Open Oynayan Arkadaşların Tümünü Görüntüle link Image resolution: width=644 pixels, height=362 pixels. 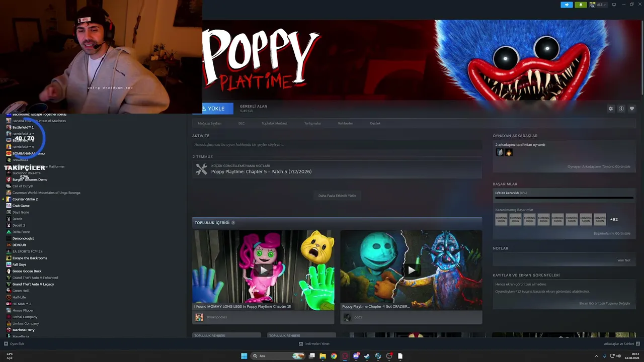599,166
